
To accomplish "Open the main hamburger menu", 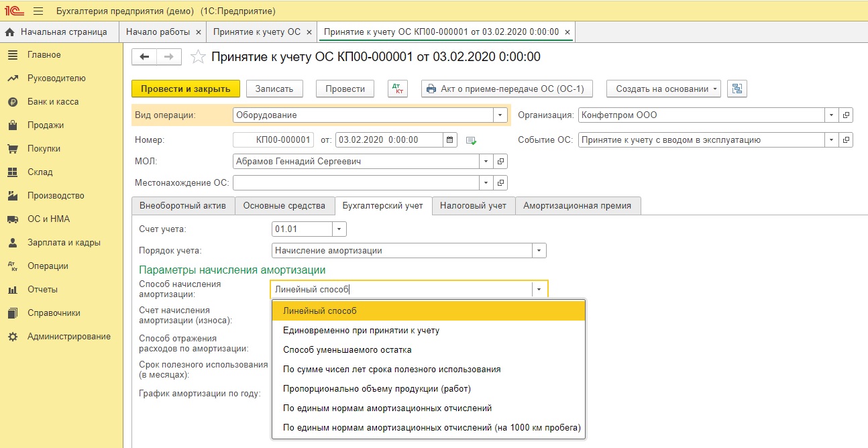I will click(x=38, y=11).
